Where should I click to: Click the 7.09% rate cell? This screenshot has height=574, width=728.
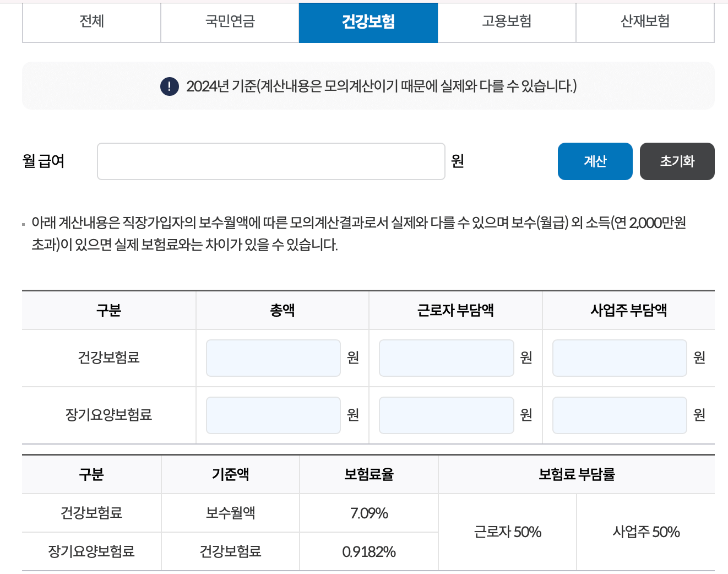pyautogui.click(x=368, y=513)
